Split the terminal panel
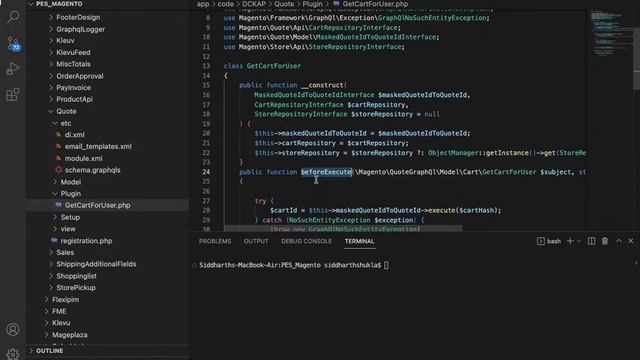This screenshot has height=360, width=640. pyautogui.click(x=591, y=241)
